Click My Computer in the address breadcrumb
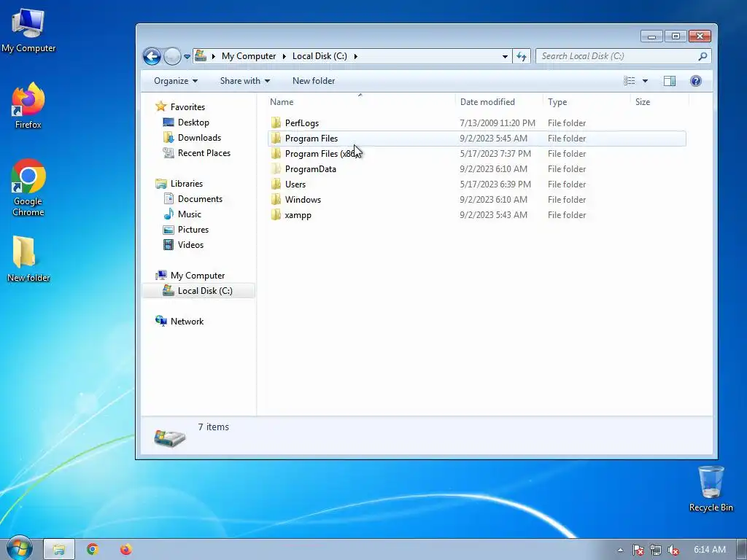Screen dimensions: 747x560 (249, 56)
